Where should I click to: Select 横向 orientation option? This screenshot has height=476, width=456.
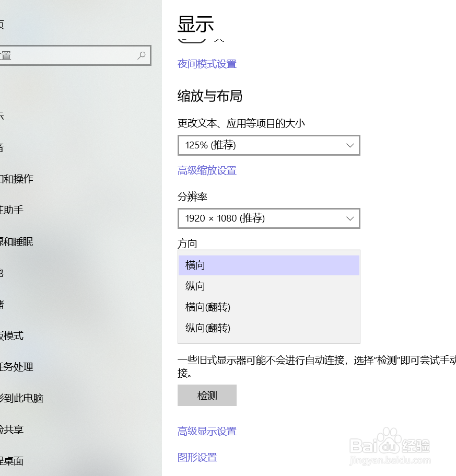pyautogui.click(x=269, y=265)
